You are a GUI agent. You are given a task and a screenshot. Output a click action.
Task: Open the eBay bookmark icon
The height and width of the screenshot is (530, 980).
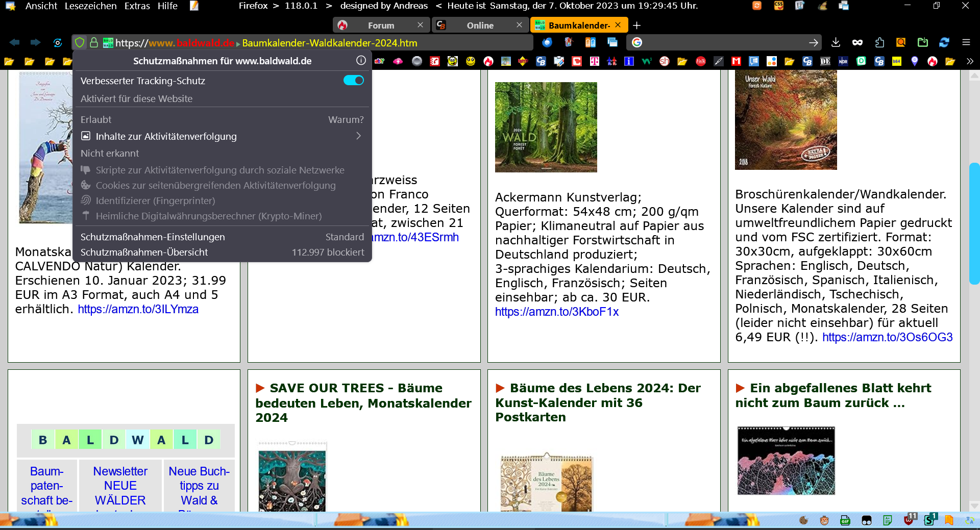tap(379, 61)
